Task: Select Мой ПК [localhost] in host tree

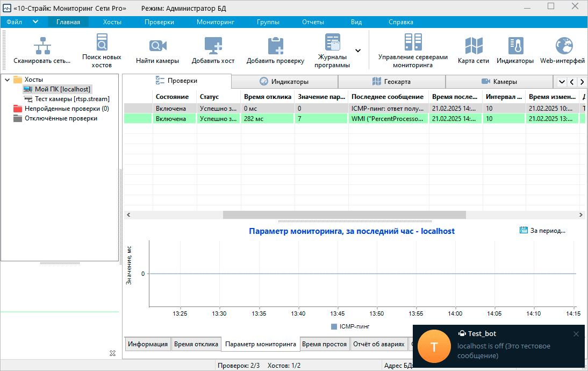Action: point(62,89)
